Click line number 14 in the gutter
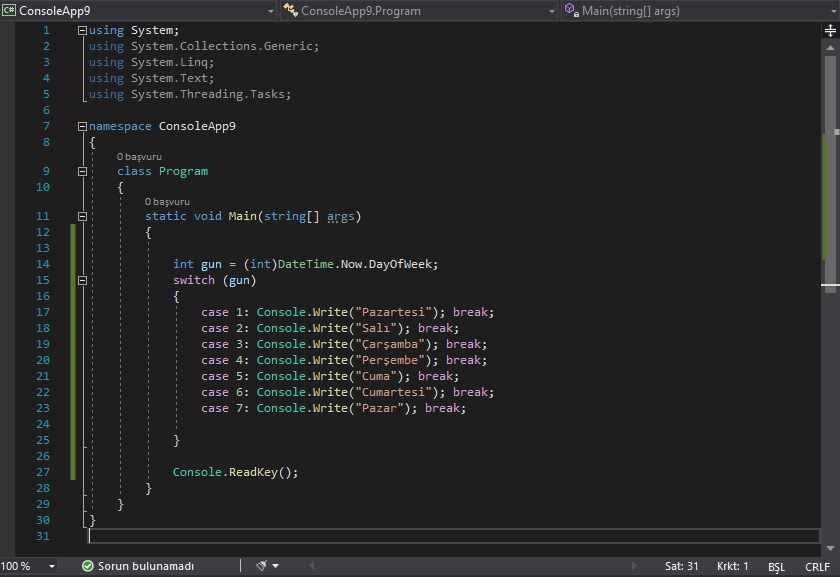The height and width of the screenshot is (577, 840). point(43,264)
